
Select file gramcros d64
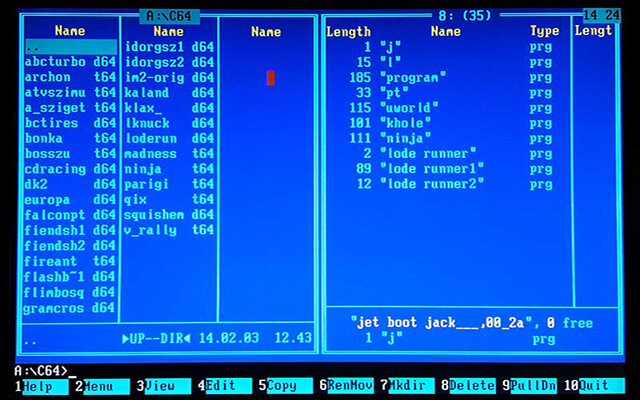pos(70,308)
